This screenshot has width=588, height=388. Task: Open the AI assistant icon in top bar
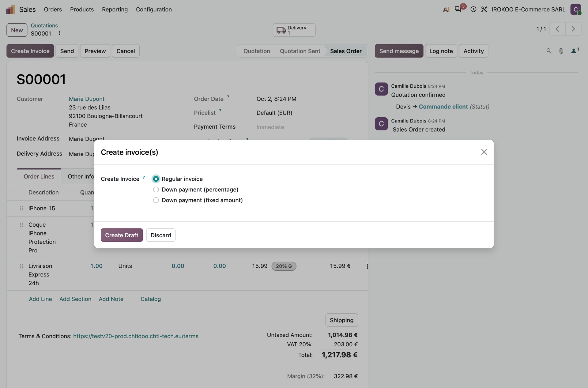(446, 9)
